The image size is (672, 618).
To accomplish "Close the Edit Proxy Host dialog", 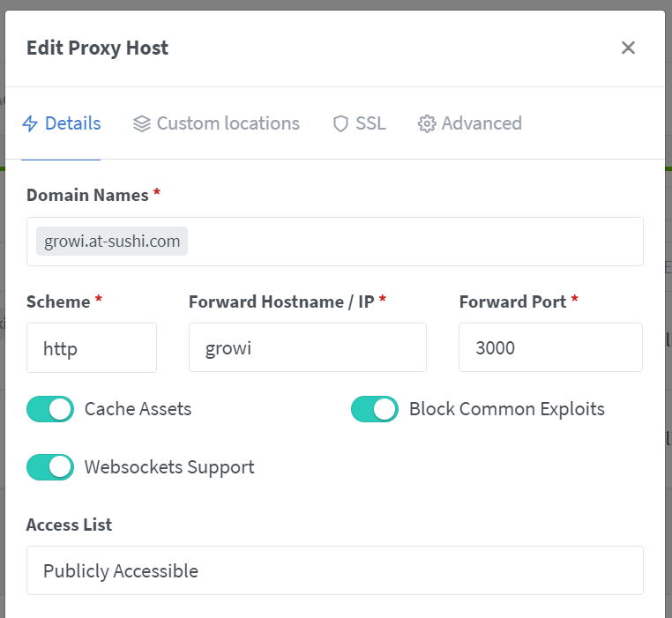I will [628, 48].
